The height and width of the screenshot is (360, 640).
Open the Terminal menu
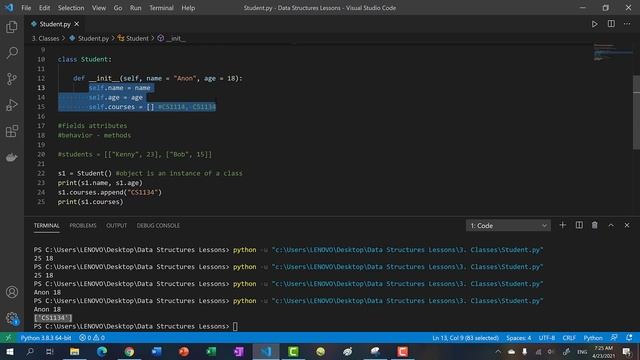pos(161,8)
